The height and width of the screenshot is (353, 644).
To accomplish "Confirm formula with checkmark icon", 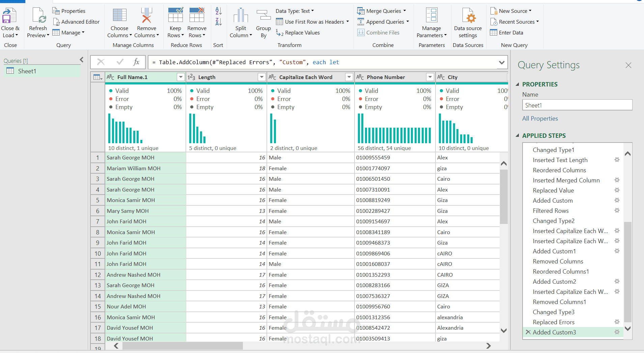I will coord(120,62).
